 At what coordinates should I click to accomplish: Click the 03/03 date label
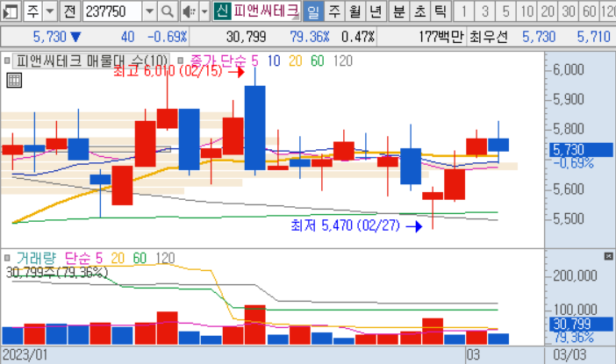(569, 355)
